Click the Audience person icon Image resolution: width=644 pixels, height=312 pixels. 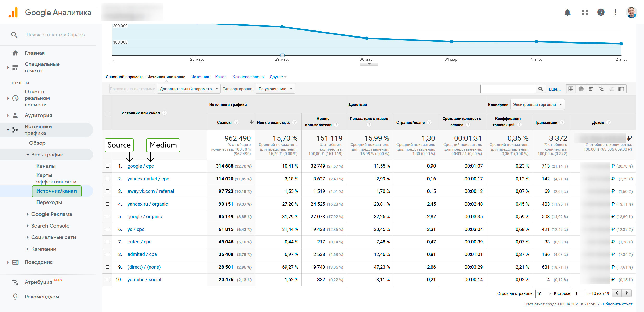[15, 115]
